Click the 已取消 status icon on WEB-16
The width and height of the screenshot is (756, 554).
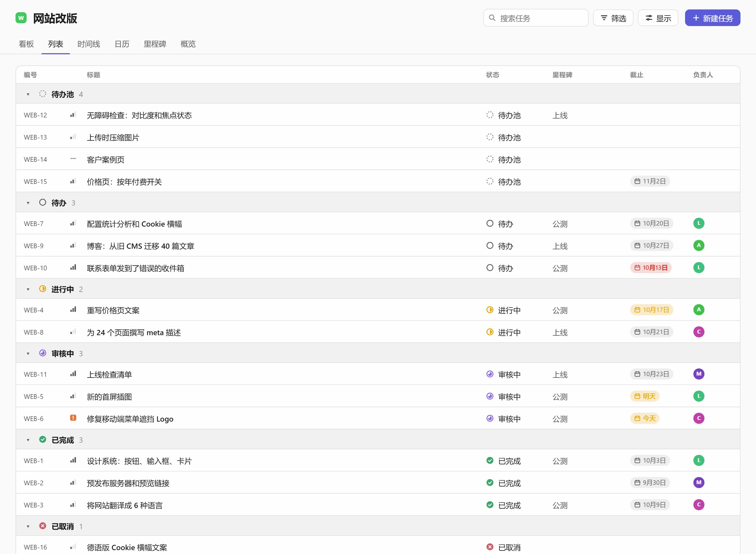[x=490, y=547]
